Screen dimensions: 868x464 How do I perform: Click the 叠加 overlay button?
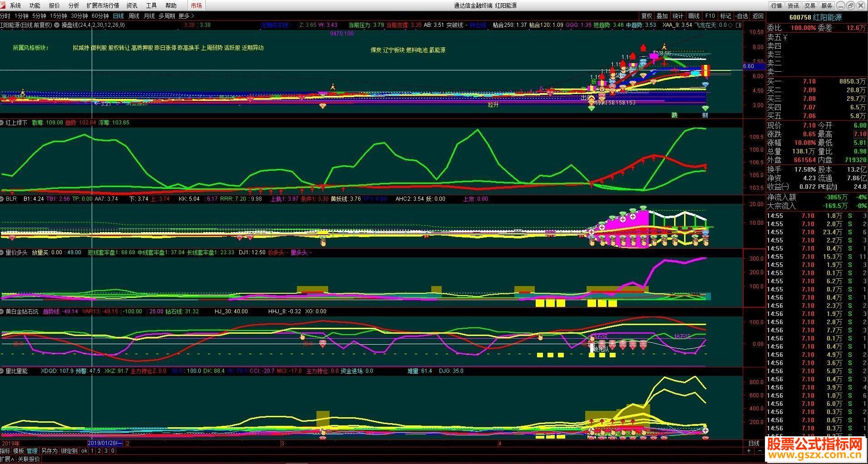(662, 16)
